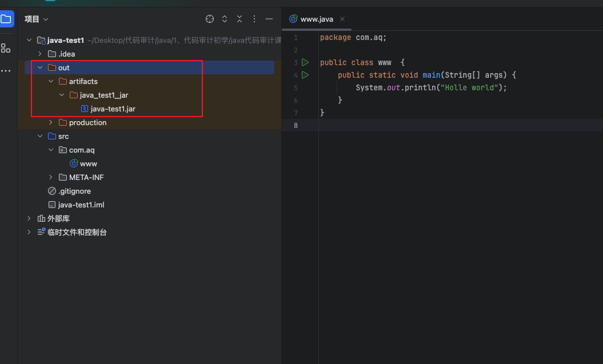Viewport: 603px width, 364px height.
Task: Click line number 5 in gutter
Action: pos(295,87)
